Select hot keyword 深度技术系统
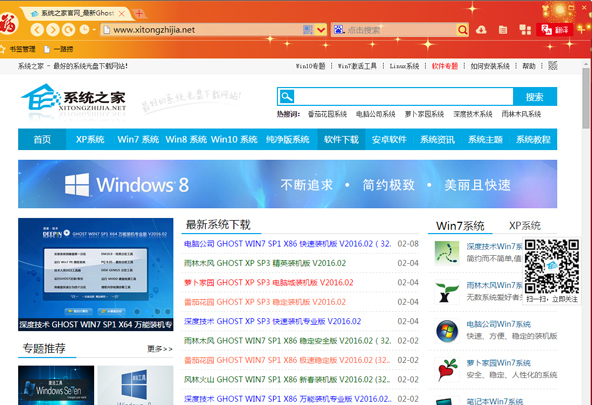 coord(473,114)
